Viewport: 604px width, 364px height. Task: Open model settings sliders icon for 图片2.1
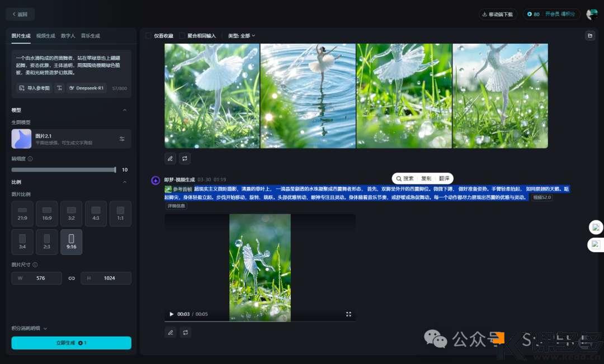[x=122, y=139]
